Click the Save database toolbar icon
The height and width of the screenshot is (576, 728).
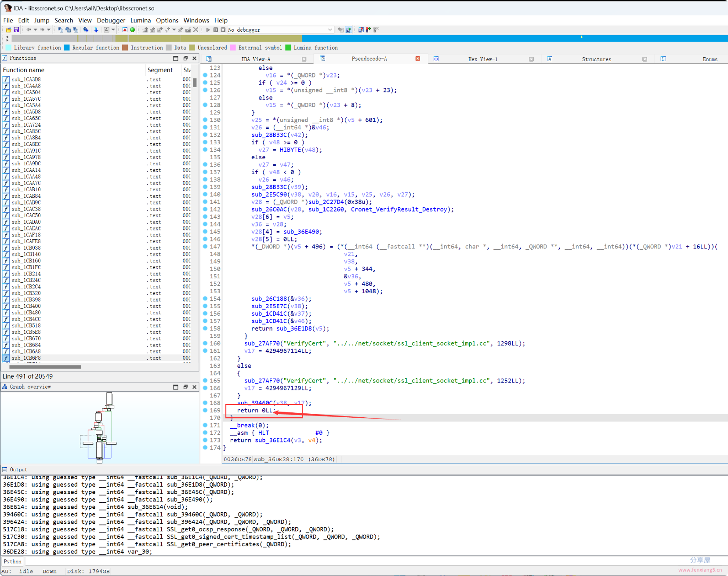(16, 30)
